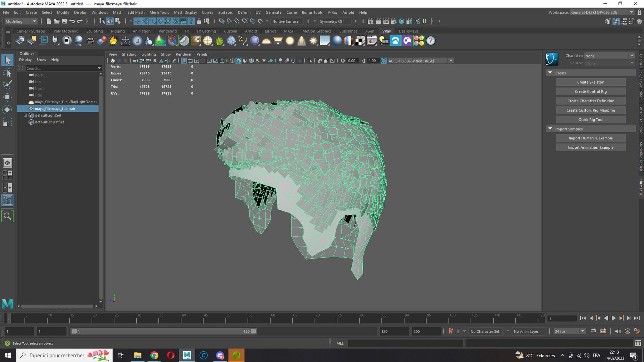Expand the defaultLightSet node
This screenshot has width=644, height=362.
25,115
